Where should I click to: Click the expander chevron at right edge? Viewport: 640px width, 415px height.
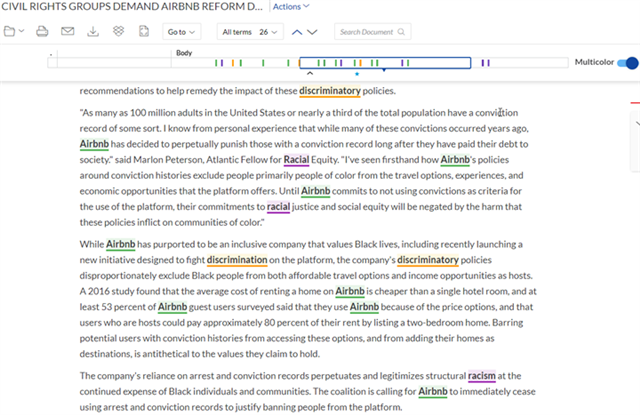click(x=638, y=123)
